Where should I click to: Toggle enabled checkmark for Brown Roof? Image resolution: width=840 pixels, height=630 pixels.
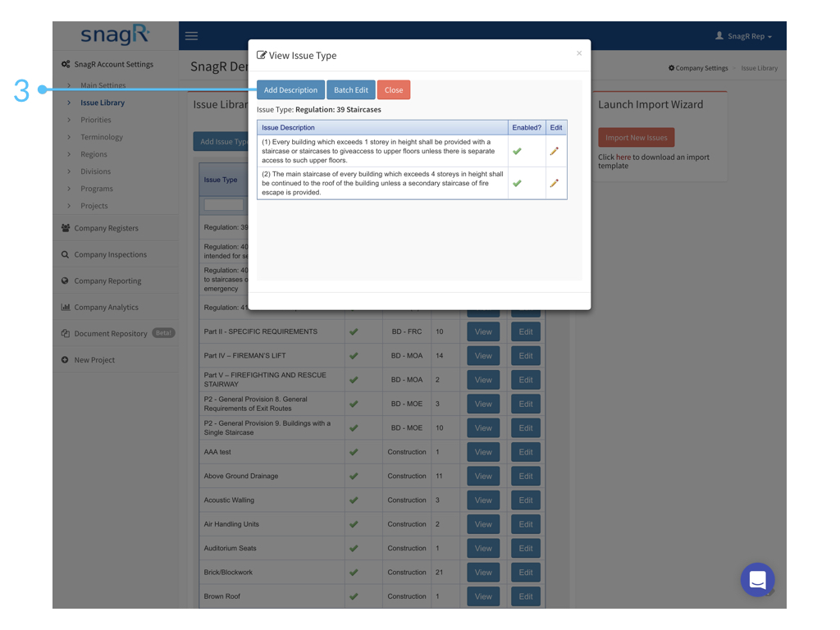click(354, 596)
